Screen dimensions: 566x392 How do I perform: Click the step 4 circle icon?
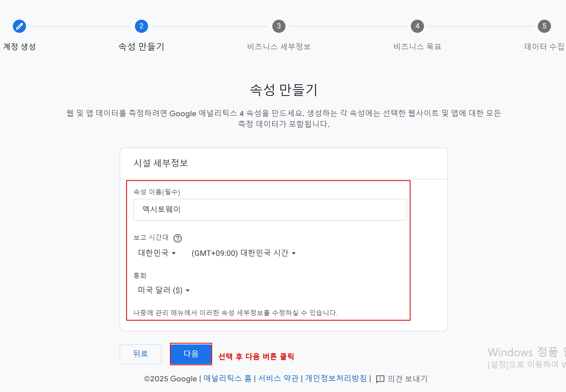(417, 26)
